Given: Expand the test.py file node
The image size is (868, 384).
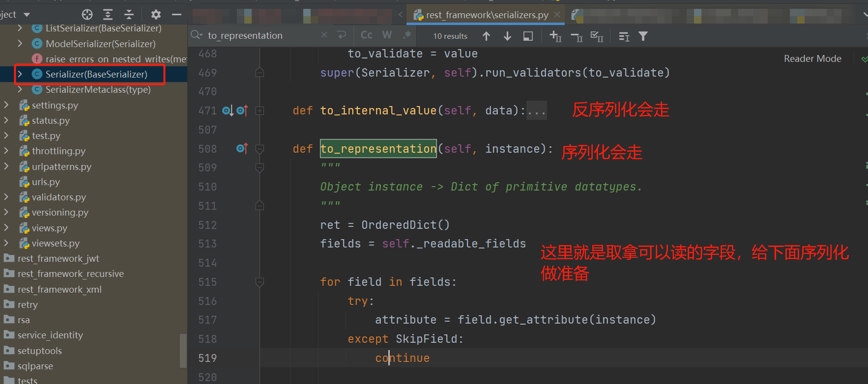Looking at the screenshot, I should pos(6,136).
